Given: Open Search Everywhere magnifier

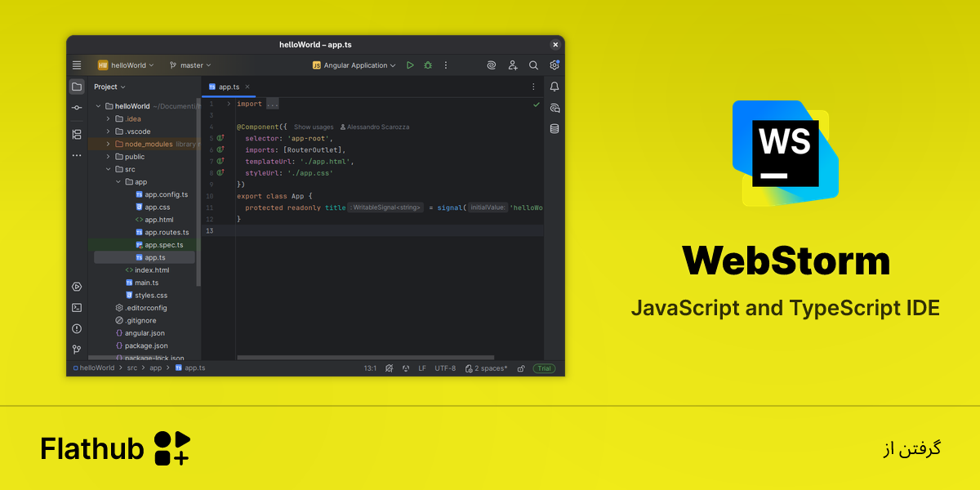Looking at the screenshot, I should tap(533, 65).
